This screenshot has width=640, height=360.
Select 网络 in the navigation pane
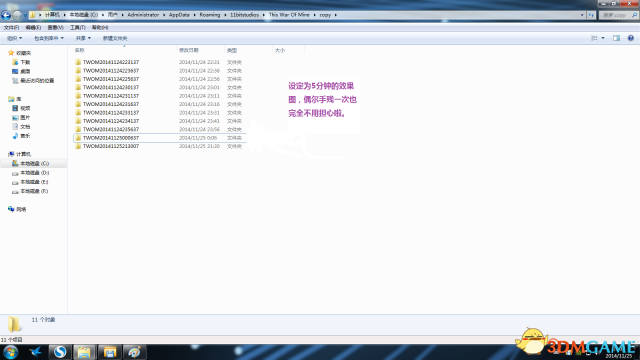17,209
